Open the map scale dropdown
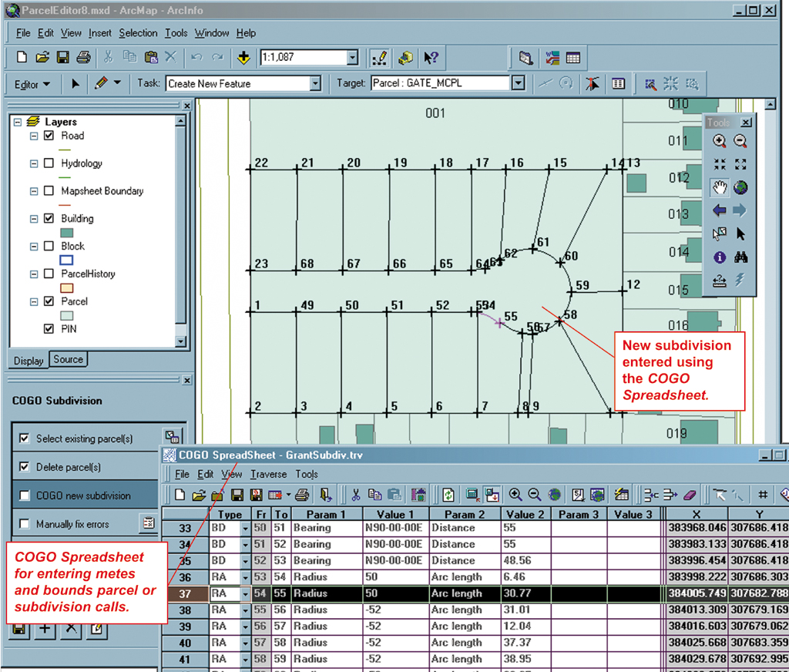Viewport: 789px width, 672px height. (x=353, y=57)
